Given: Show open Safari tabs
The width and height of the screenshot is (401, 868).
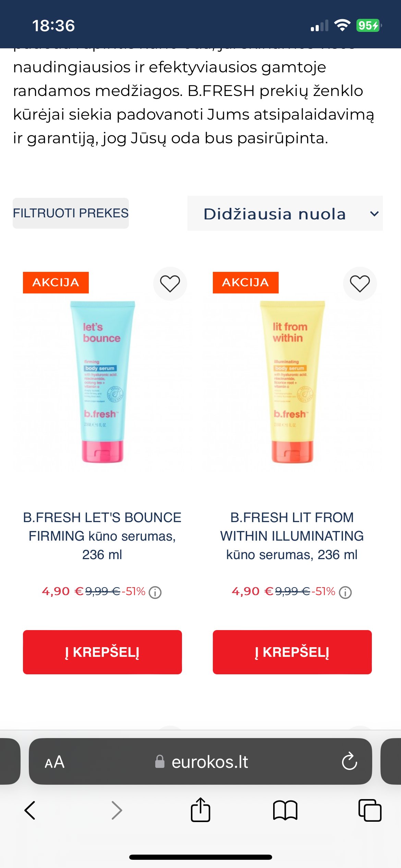Looking at the screenshot, I should coord(370,810).
